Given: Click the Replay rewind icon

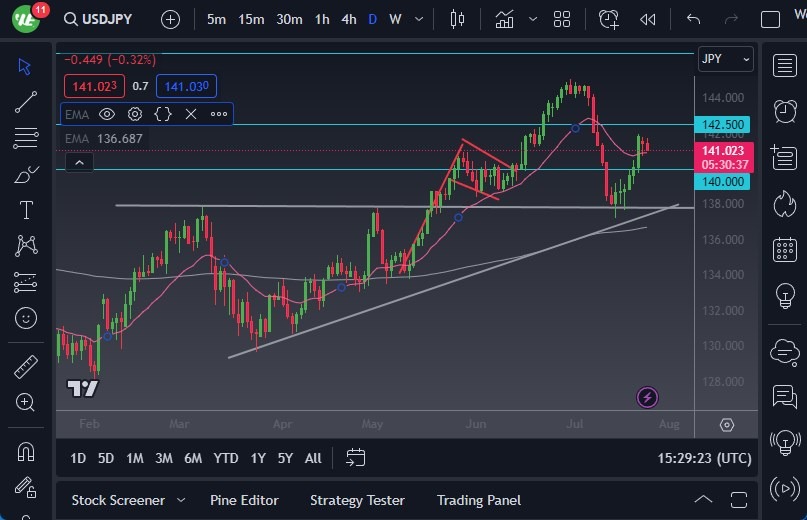Looking at the screenshot, I should 648,19.
